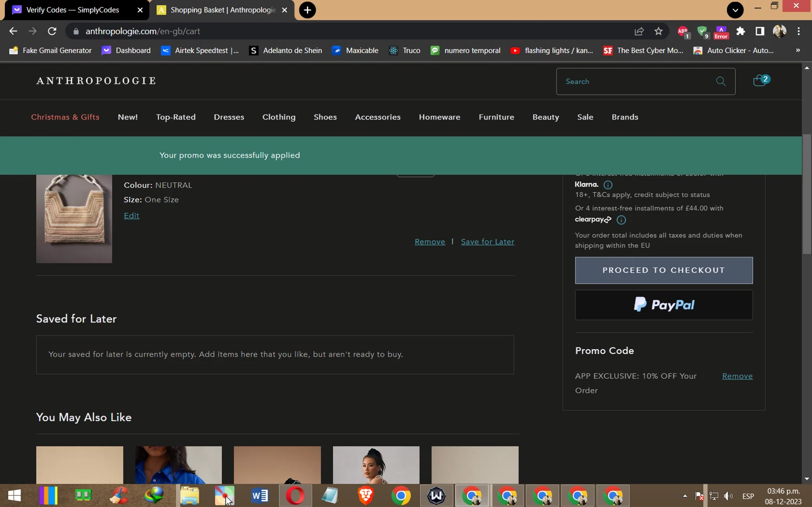Open the Chrome profile avatar

(x=780, y=31)
